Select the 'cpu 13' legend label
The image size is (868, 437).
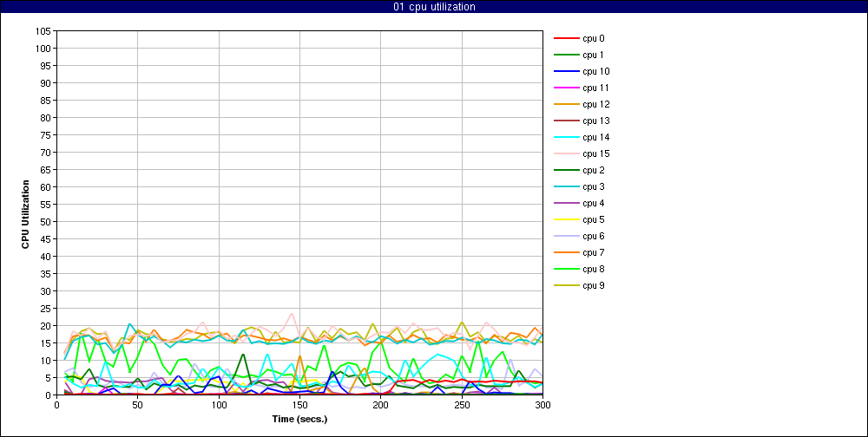(x=595, y=121)
